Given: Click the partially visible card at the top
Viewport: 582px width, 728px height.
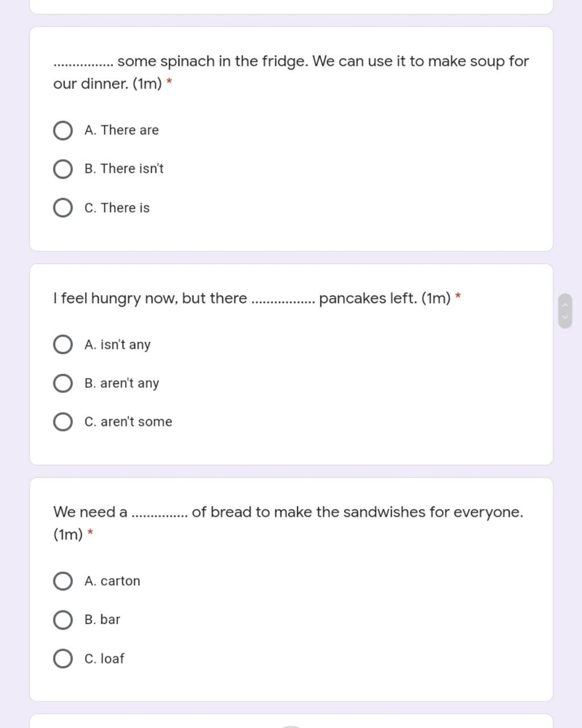Looking at the screenshot, I should 291,7.
